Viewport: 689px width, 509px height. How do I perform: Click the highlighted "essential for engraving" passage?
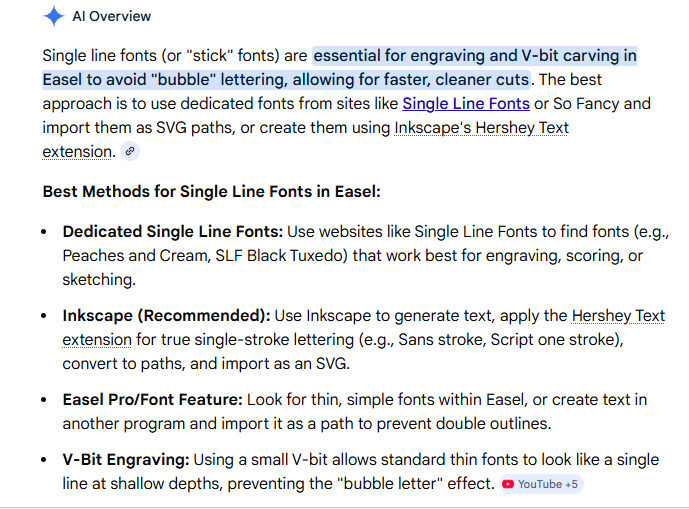pyautogui.click(x=474, y=55)
